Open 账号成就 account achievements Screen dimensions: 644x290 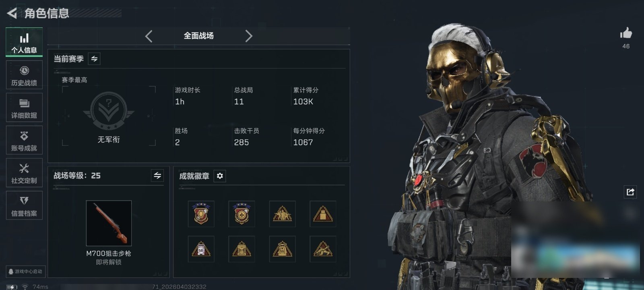coord(24,140)
